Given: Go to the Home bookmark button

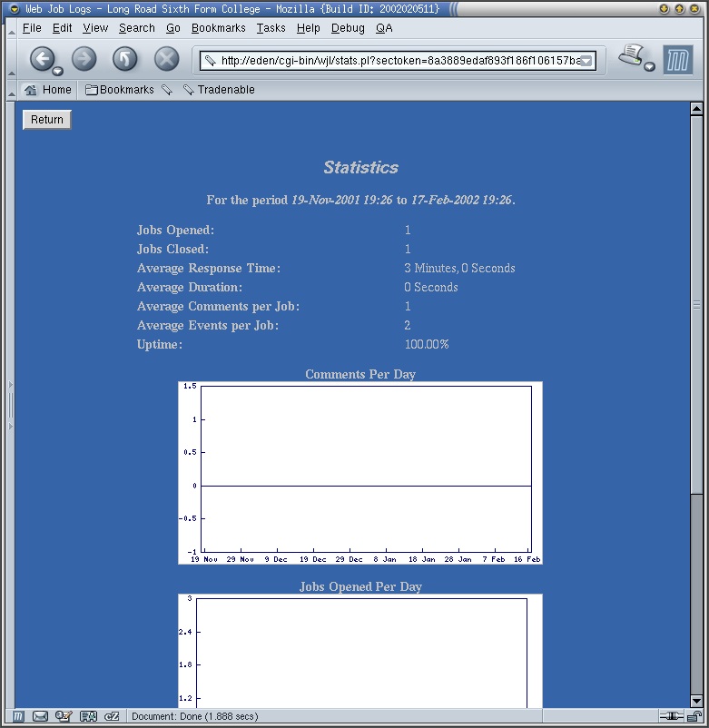Looking at the screenshot, I should 48,90.
